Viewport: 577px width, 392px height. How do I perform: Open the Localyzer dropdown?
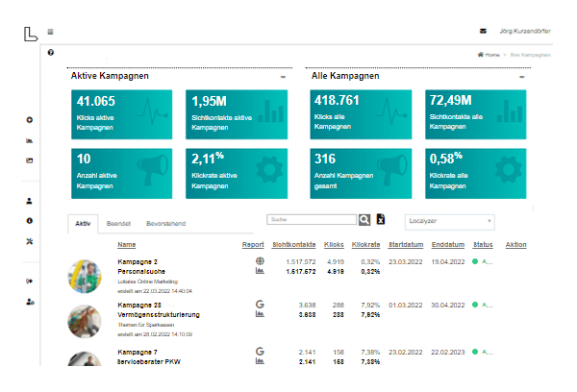[449, 221]
